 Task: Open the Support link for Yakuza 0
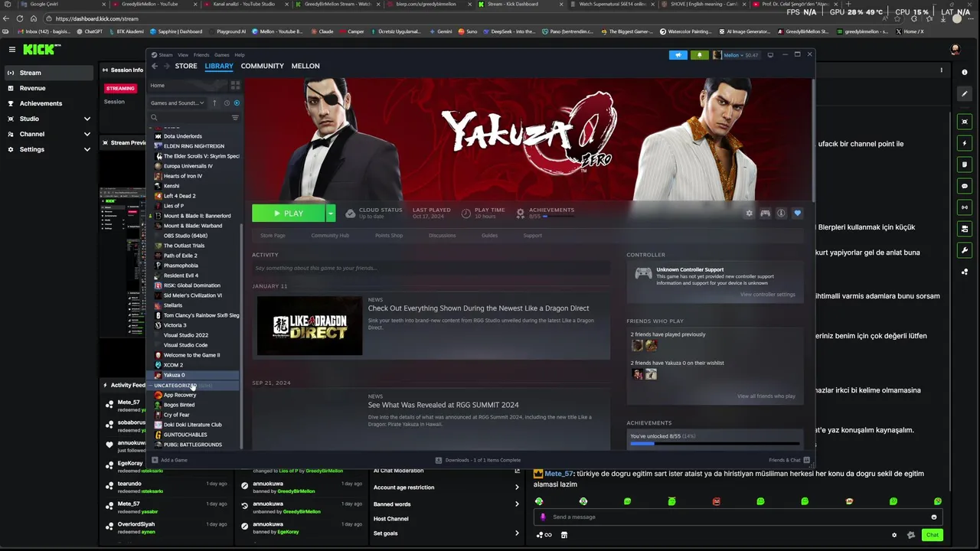pos(532,236)
